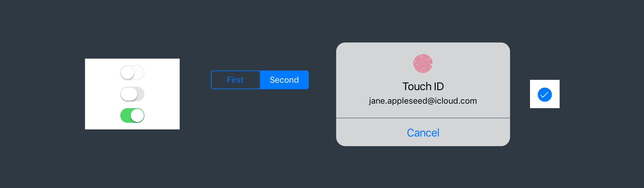
Task: Select the highlighted Second segment
Action: pos(284,80)
